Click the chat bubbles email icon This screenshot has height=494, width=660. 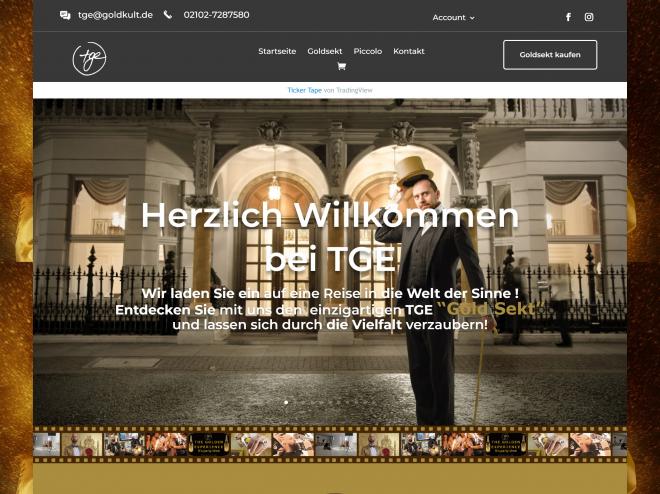coord(65,16)
